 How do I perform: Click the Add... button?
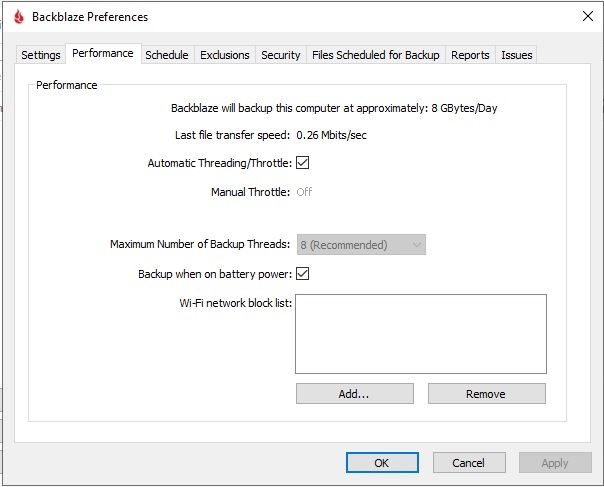pyautogui.click(x=355, y=393)
